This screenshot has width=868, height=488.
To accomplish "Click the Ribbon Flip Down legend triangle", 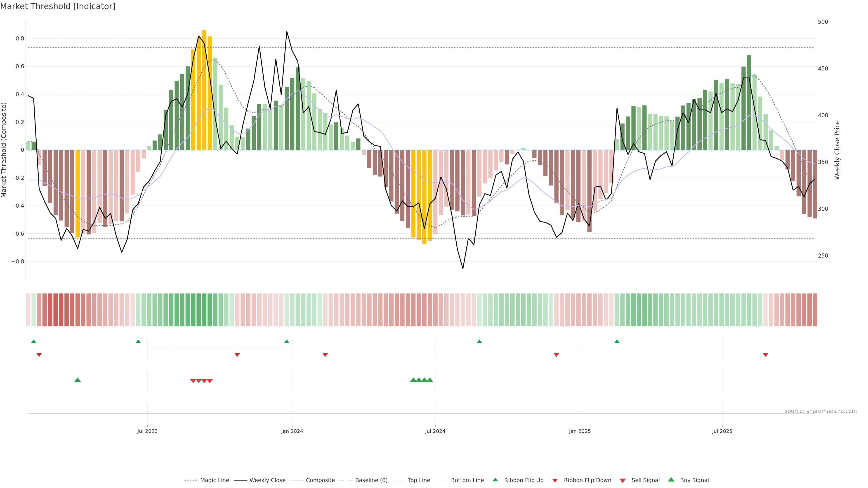I will coord(555,480).
